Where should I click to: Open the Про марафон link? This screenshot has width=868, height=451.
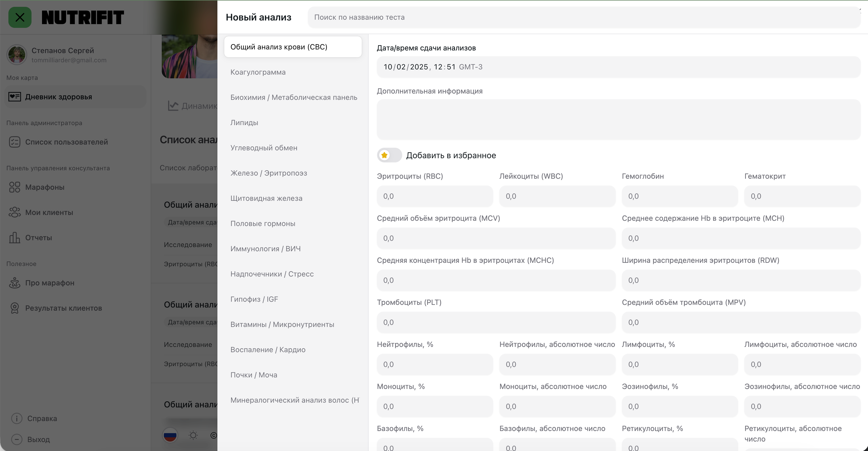pos(50,283)
